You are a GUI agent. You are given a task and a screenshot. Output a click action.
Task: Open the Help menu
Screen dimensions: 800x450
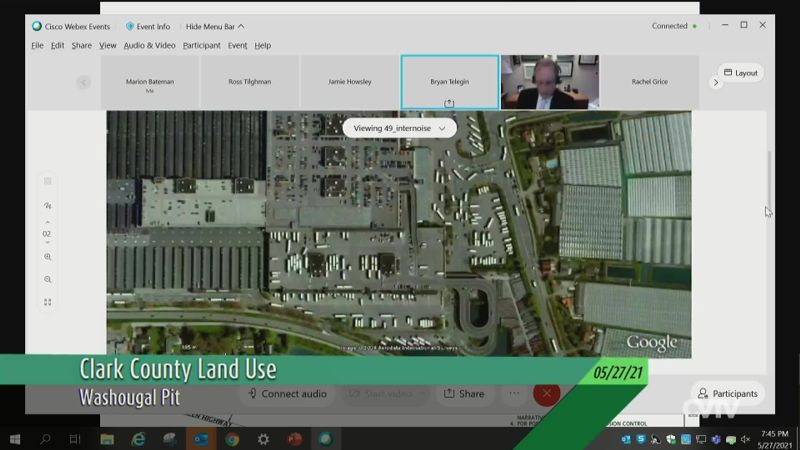coord(263,45)
